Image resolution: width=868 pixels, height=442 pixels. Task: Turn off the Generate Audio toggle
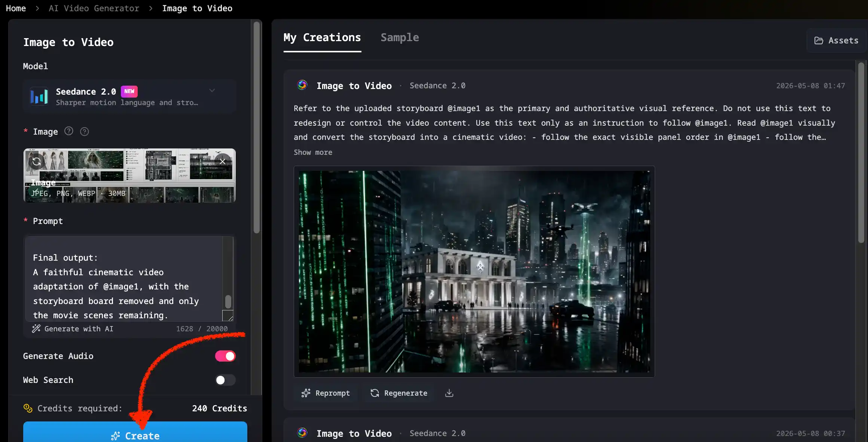click(x=225, y=356)
